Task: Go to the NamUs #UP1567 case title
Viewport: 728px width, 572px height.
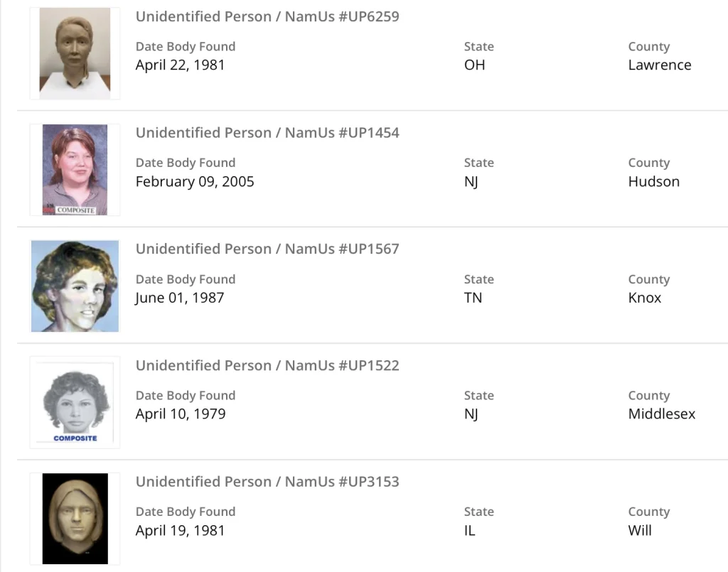Action: coord(267,249)
